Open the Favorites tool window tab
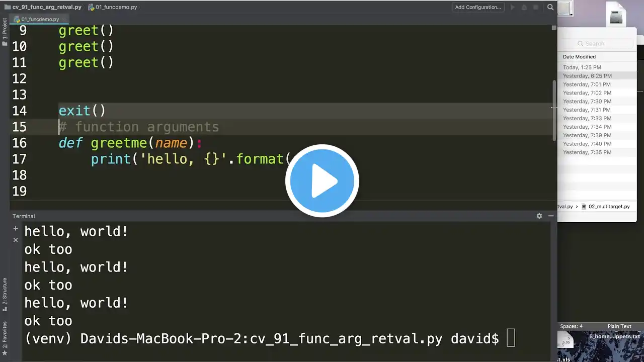644x362 pixels. (x=5, y=337)
